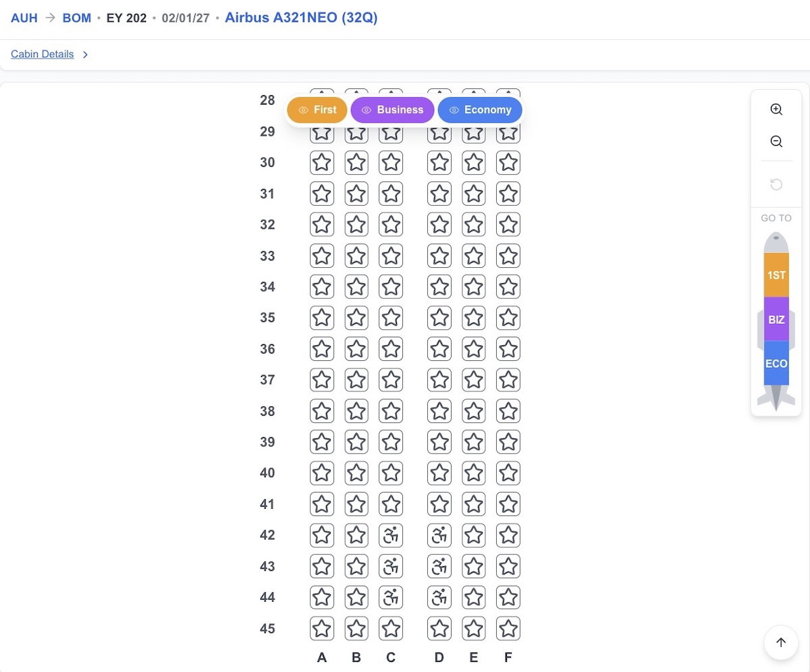
Task: Select accessible seat 44C
Action: pyautogui.click(x=391, y=597)
